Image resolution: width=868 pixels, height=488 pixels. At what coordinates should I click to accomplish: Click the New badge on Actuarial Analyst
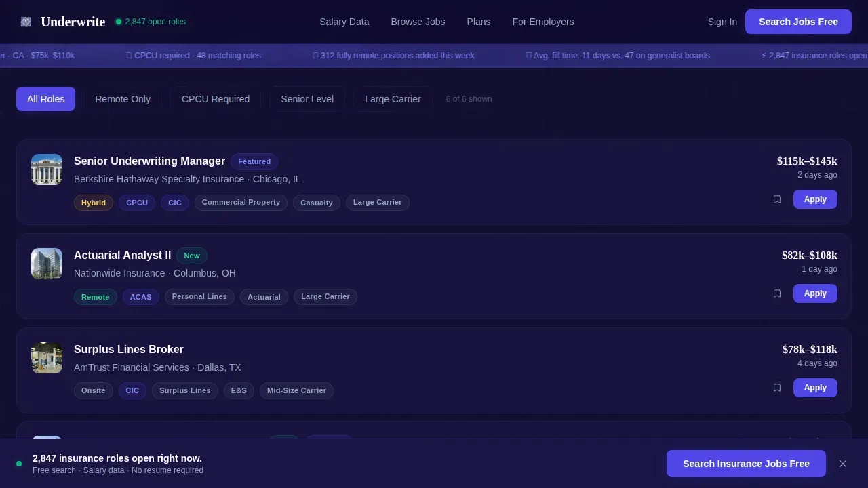tap(192, 256)
